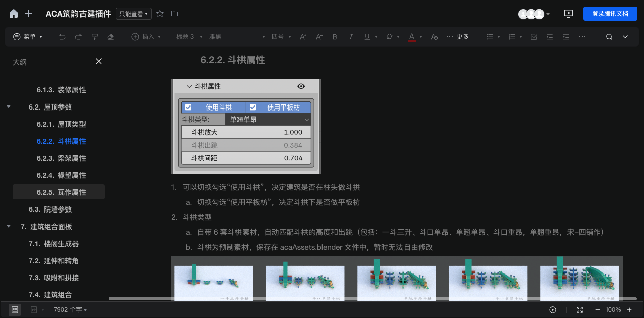Screen dimensions: 644x318
Task: Toggle the outline panel button in status bar
Action: 15,310
